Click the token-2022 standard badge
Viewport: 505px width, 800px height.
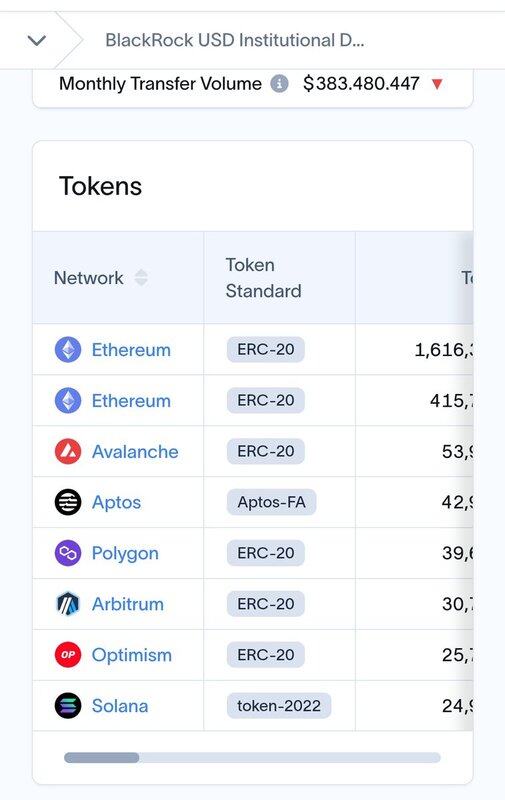point(279,706)
